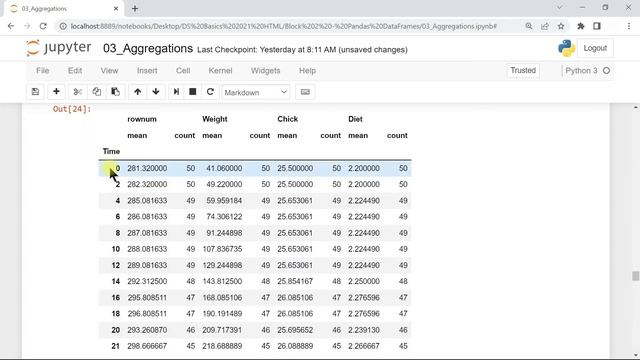Go back in browser history
This screenshot has height=360, width=640.
pos(11,26)
